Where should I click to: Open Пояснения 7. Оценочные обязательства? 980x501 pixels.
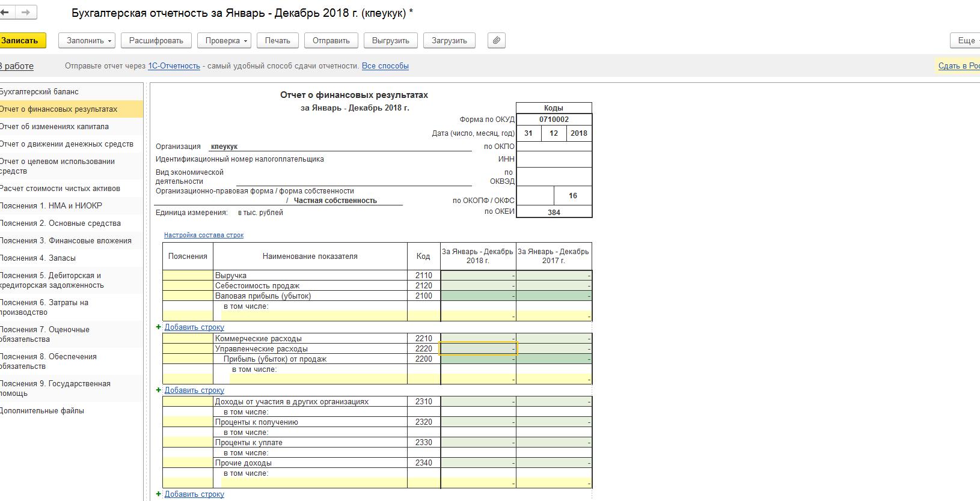pyautogui.click(x=71, y=335)
